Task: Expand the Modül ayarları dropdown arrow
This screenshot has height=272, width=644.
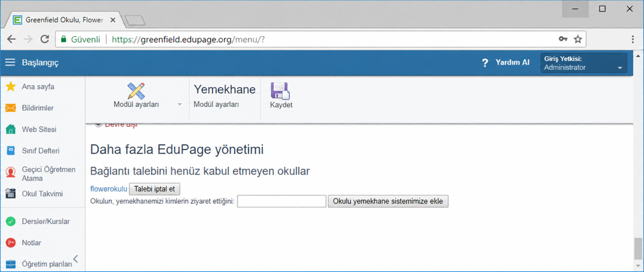Action: point(180,104)
